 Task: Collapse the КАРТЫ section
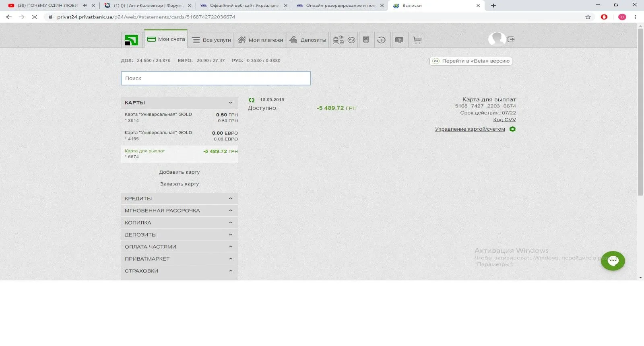[231, 103]
